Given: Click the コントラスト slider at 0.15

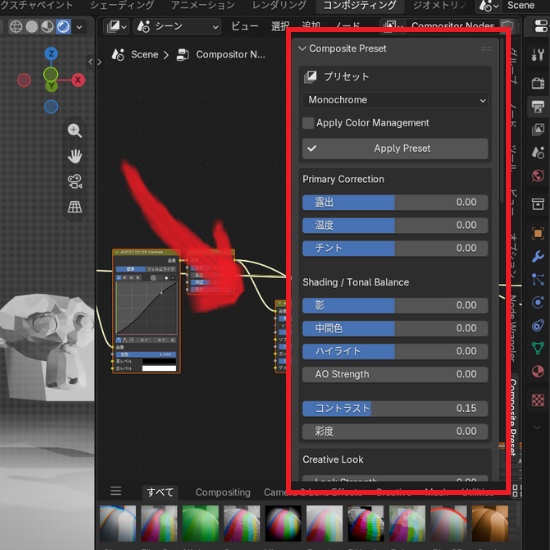Looking at the screenshot, I should point(395,409).
